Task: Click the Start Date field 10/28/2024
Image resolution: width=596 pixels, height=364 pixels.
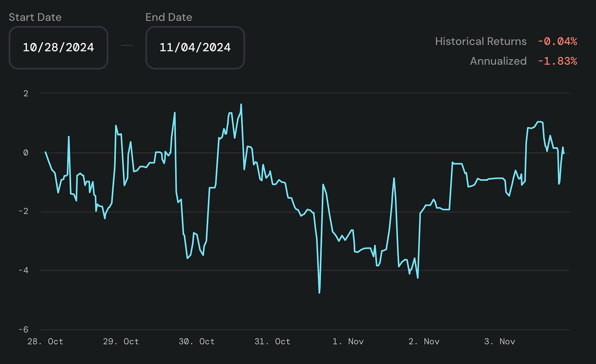Action: click(58, 47)
